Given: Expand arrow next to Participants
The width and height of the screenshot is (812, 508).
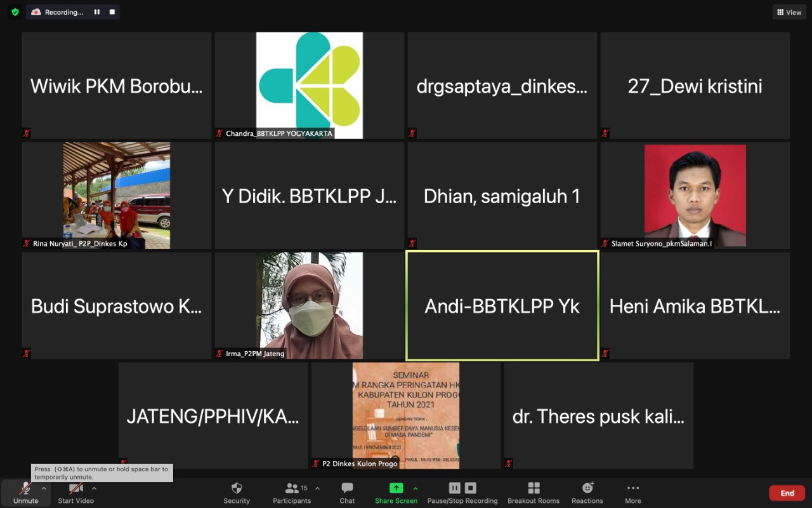Looking at the screenshot, I should [x=317, y=488].
